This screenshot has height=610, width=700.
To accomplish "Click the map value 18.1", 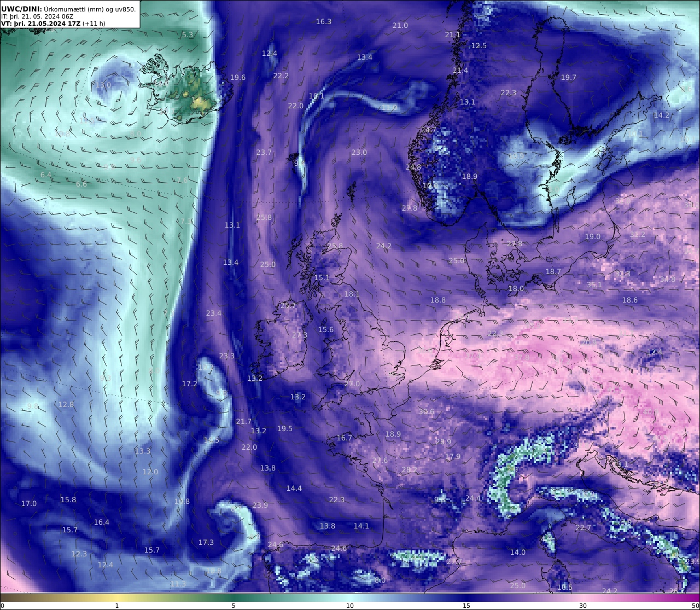I will [352, 294].
